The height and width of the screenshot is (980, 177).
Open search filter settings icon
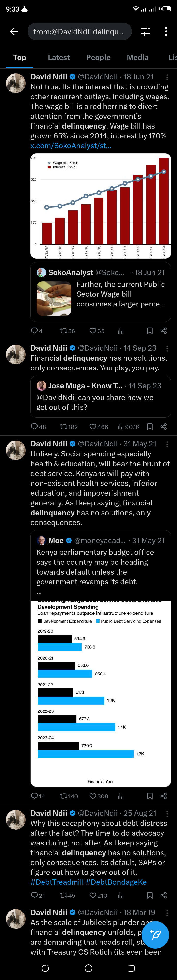click(145, 32)
